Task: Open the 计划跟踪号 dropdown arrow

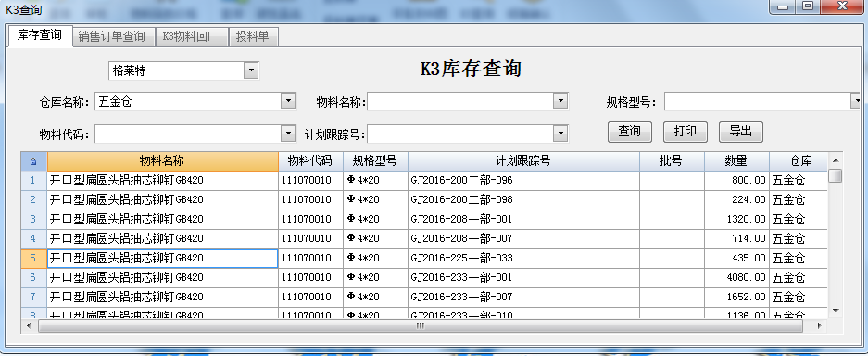Action: click(560, 133)
